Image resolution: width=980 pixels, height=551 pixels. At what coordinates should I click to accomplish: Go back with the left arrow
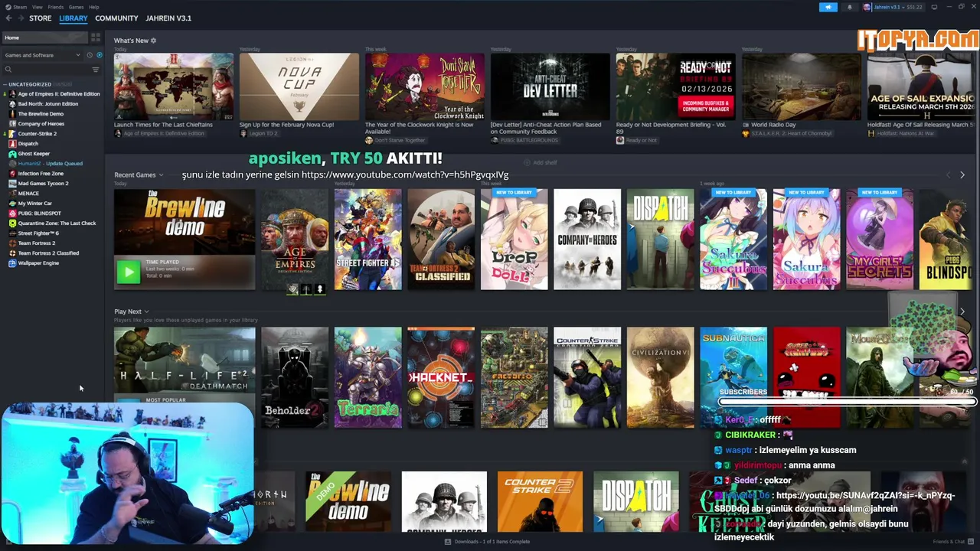tap(8, 18)
